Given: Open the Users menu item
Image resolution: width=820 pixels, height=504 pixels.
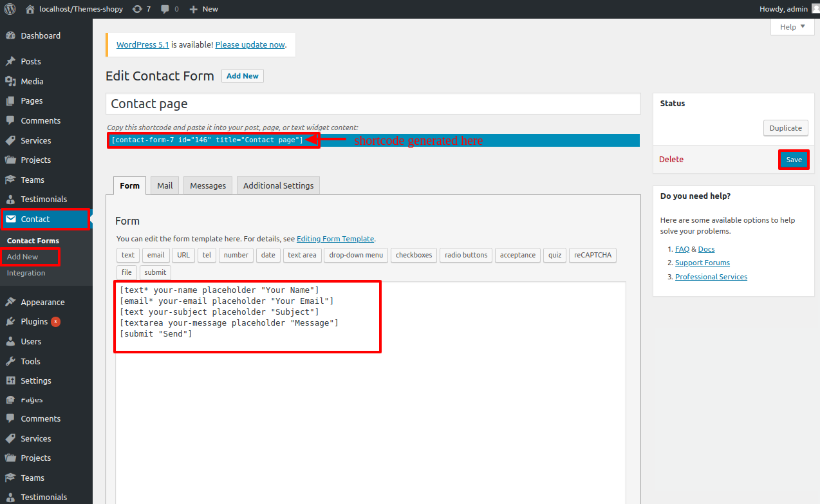Looking at the screenshot, I should click(x=31, y=342).
